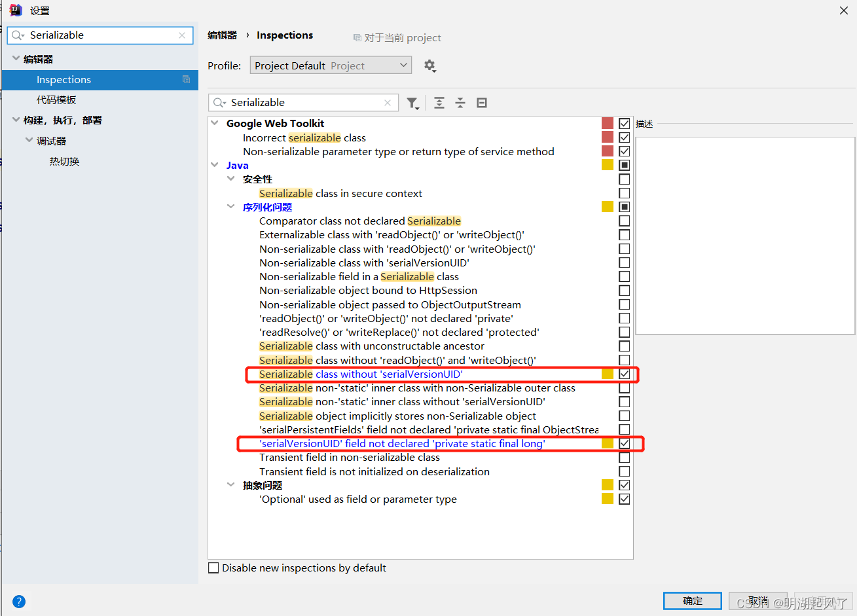857x616 pixels.
Task: Enable 'Serializable class without serialVersionUID' inspection checkbox
Action: (x=624, y=374)
